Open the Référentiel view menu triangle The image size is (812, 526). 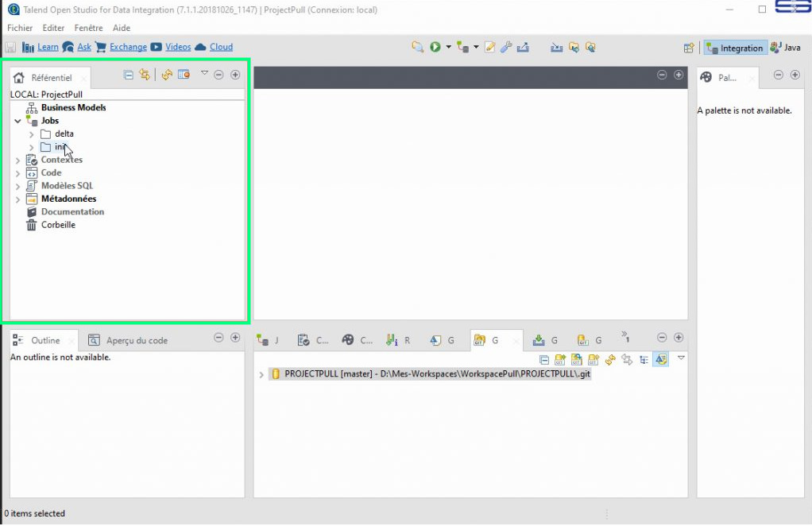point(204,73)
